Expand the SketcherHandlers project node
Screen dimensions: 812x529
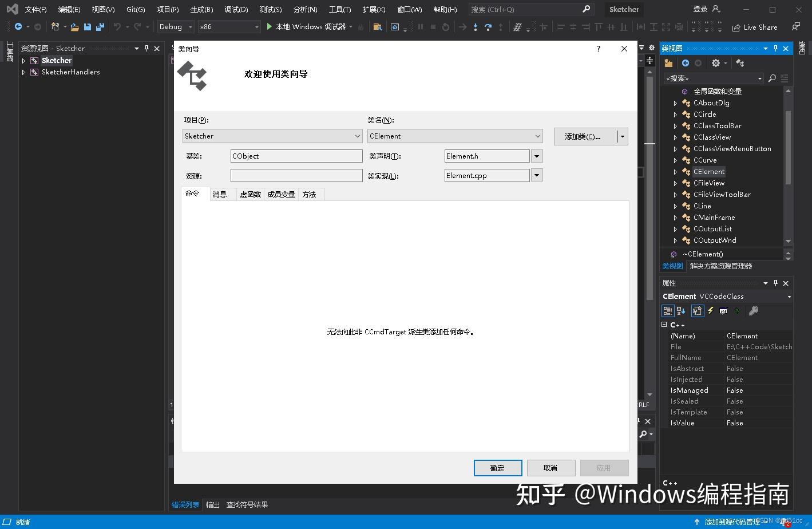24,72
